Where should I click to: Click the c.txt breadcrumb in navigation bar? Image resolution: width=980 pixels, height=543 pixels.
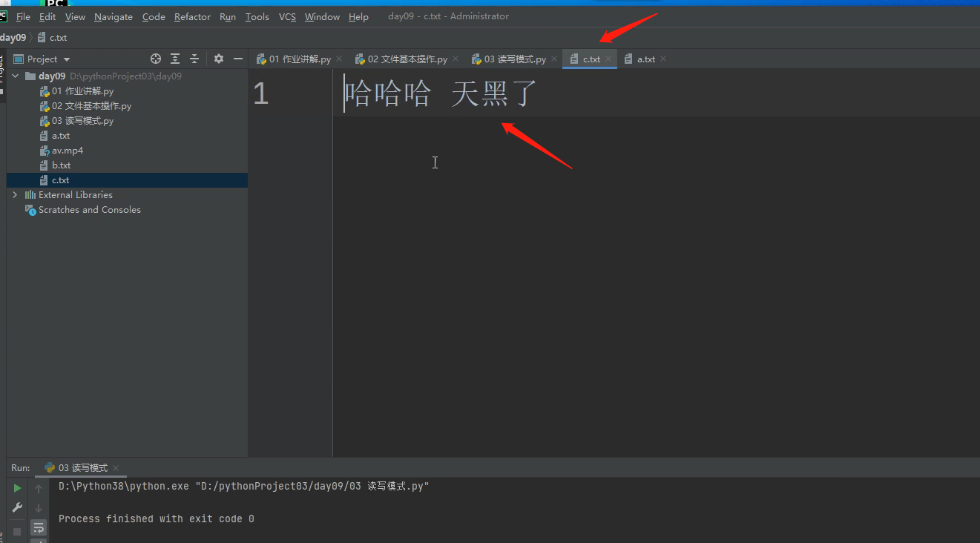(52, 37)
